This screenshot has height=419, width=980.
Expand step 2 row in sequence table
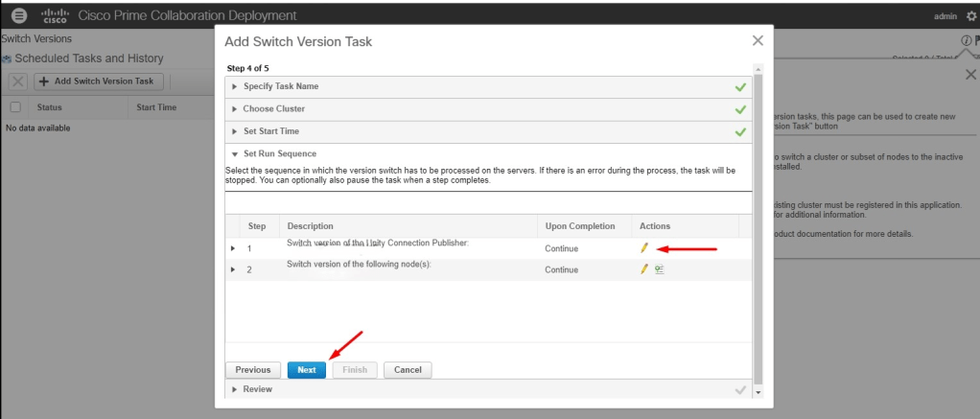[233, 269]
